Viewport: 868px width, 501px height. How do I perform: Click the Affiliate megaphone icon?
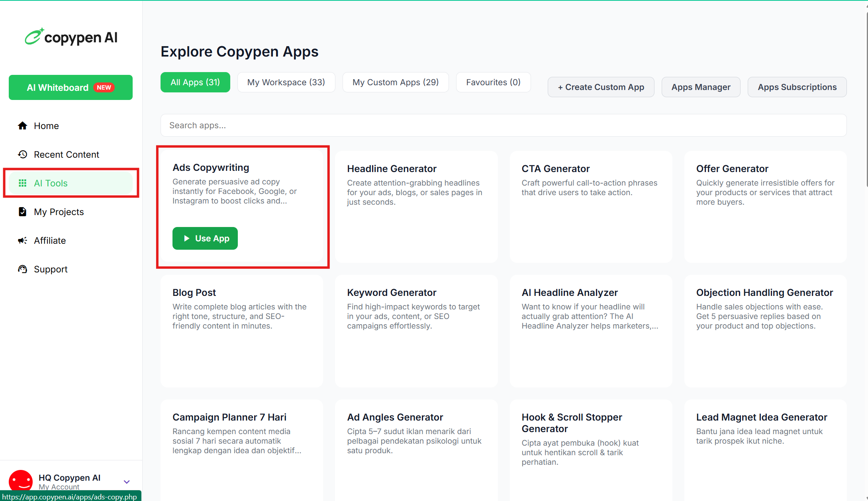click(23, 241)
